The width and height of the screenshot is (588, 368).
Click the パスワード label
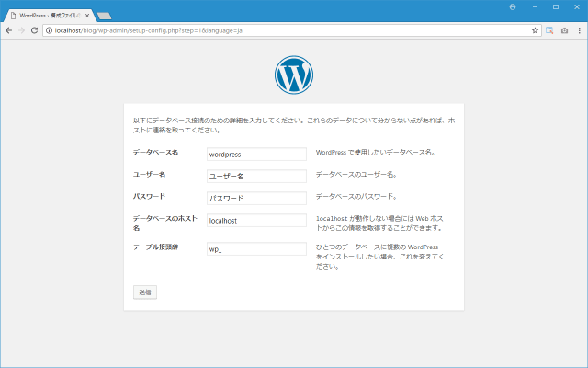[x=149, y=196]
